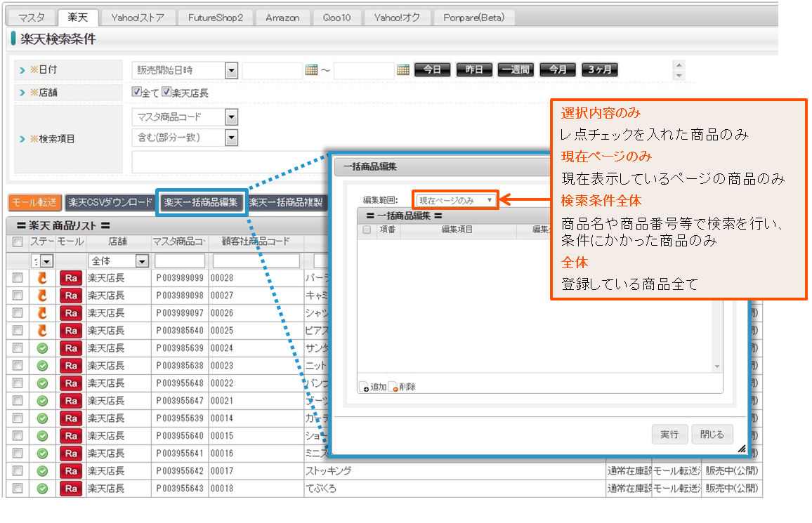
Task: Click the 実行 button in the dialog
Action: point(669,435)
